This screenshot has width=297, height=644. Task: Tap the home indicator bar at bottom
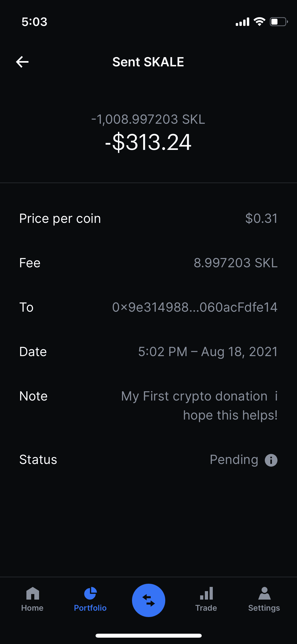pos(148,636)
